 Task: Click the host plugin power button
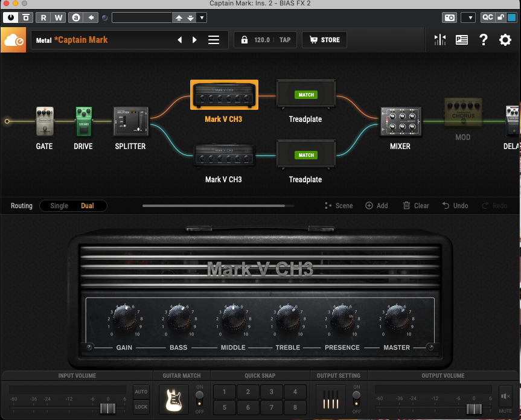[x=11, y=17]
